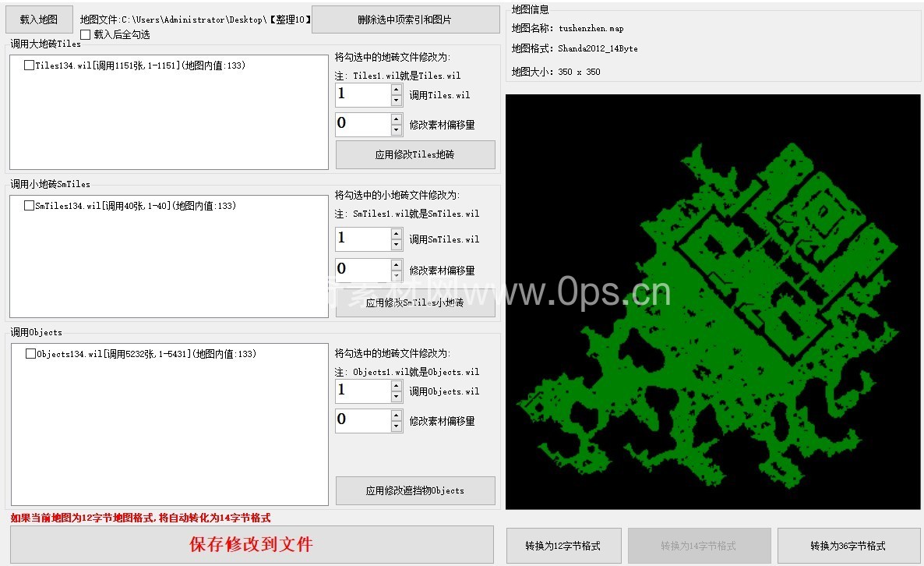Click 应用修改SmTiles小地砖 button
This screenshot has height=566, width=924.
415,303
